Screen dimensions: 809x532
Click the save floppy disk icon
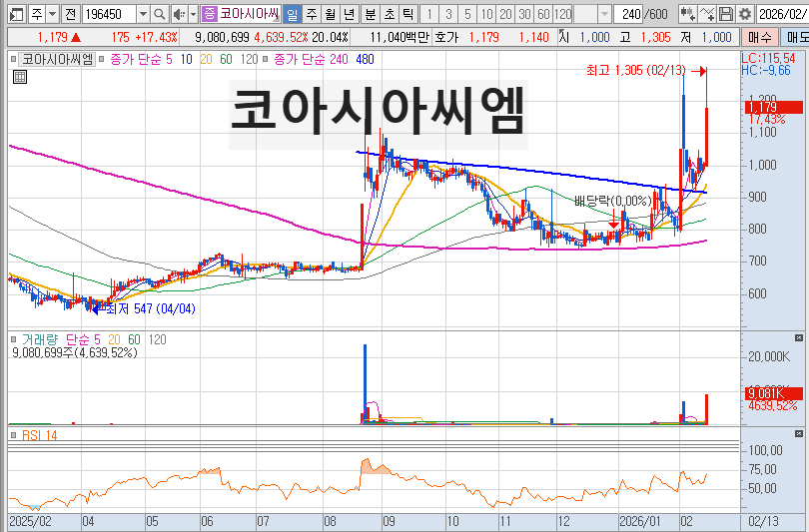[726, 14]
